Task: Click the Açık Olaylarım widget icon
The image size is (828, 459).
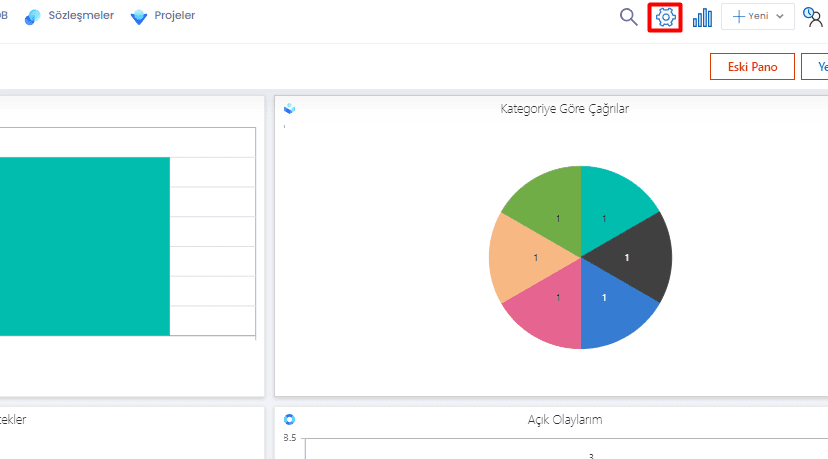Action: click(289, 419)
